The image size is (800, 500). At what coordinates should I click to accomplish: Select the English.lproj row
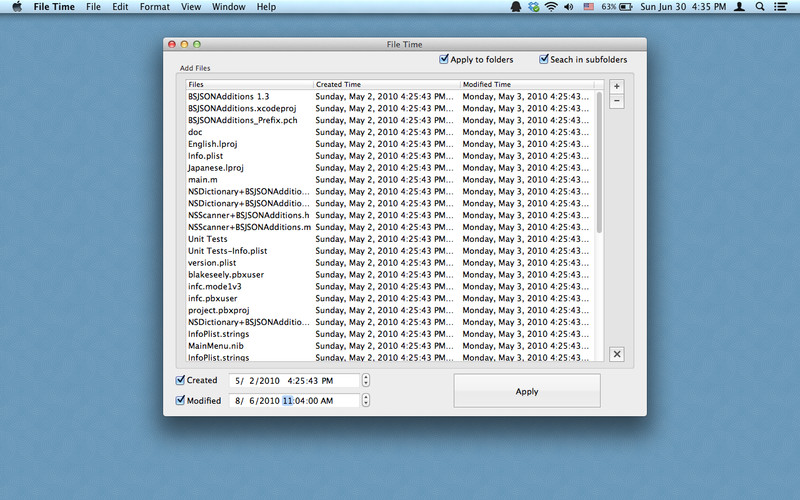[390, 144]
